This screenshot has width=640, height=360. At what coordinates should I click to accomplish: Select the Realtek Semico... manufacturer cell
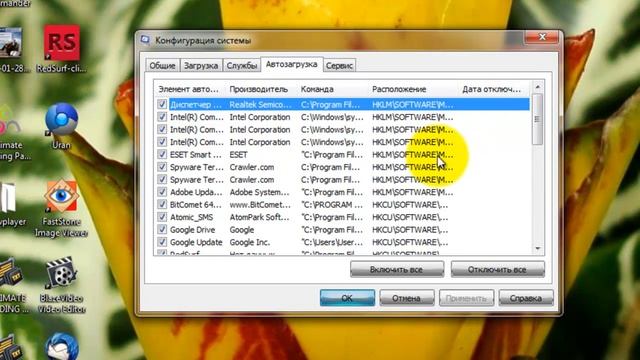pyautogui.click(x=260, y=104)
